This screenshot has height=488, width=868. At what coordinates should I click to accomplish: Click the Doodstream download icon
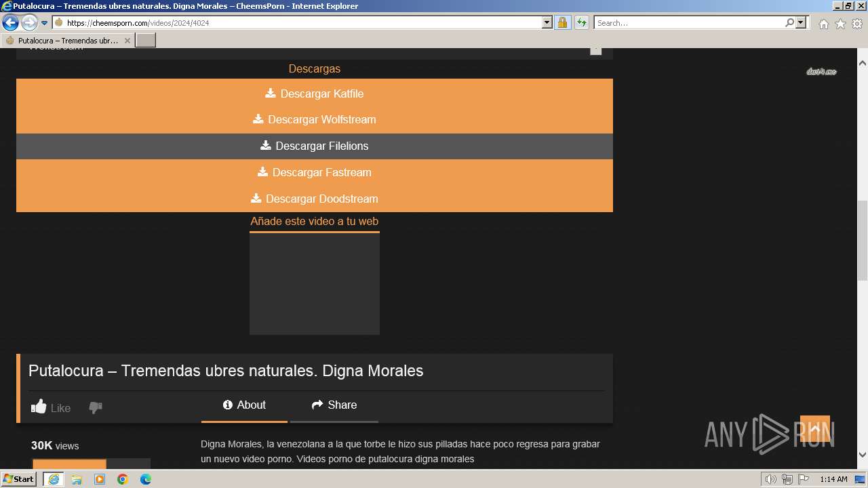(x=256, y=198)
